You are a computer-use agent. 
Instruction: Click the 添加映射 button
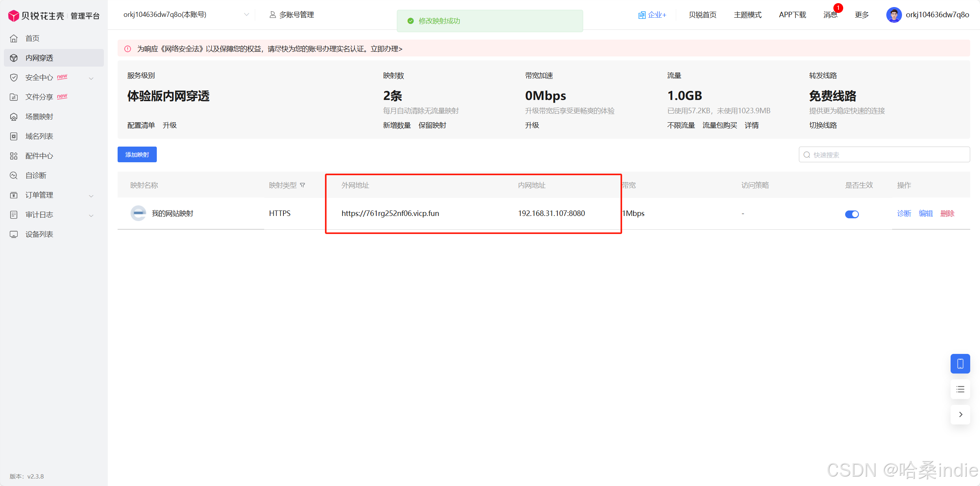tap(137, 154)
